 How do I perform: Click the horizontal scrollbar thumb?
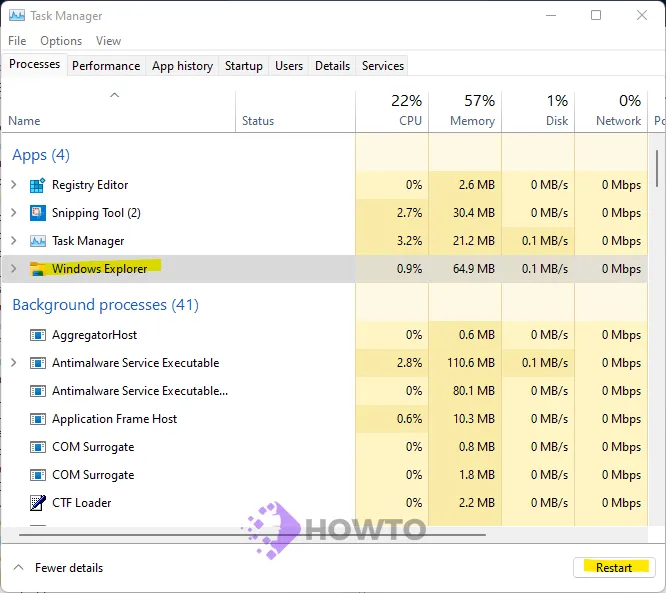click(x=252, y=535)
